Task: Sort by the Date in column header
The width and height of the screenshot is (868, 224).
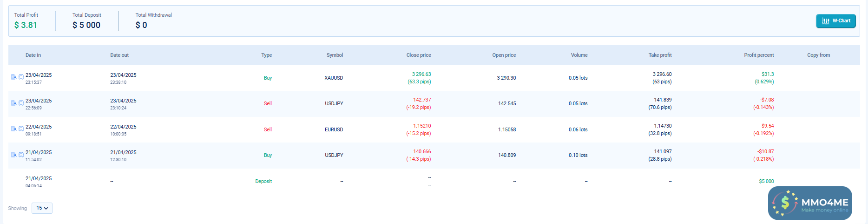Action: pyautogui.click(x=33, y=55)
